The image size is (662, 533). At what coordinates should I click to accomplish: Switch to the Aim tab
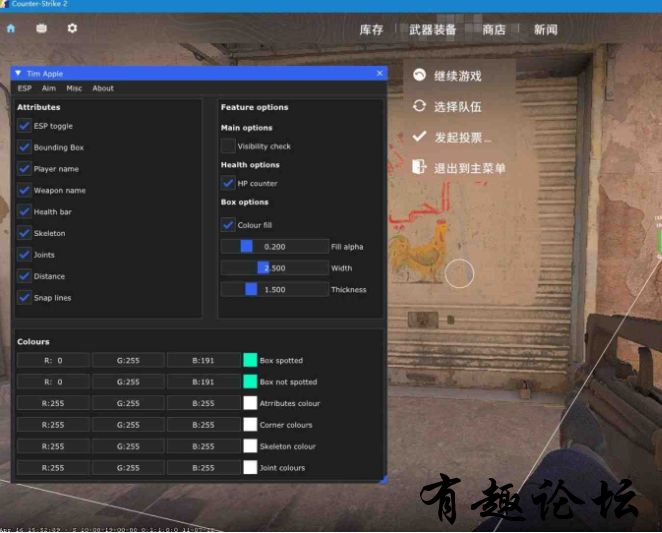pos(49,88)
